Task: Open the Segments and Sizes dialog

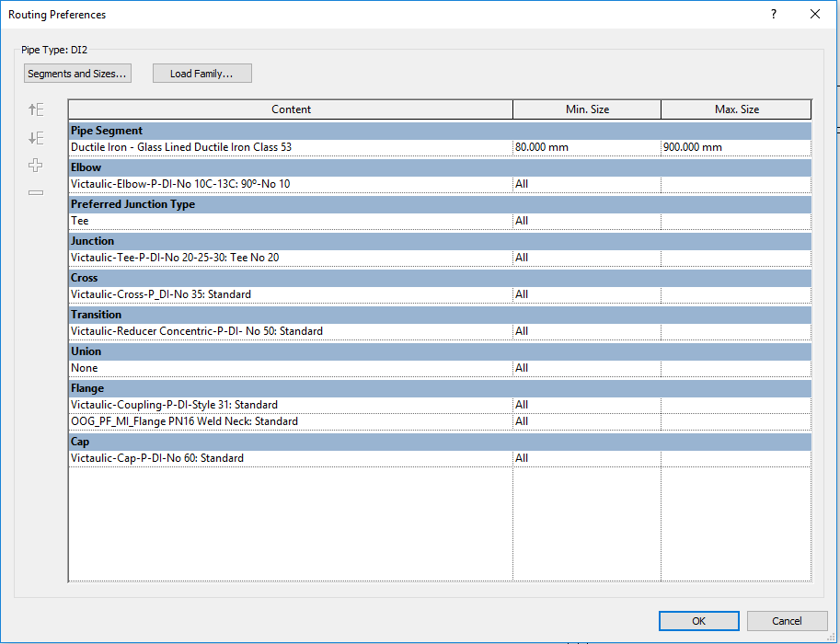Action: pyautogui.click(x=77, y=73)
